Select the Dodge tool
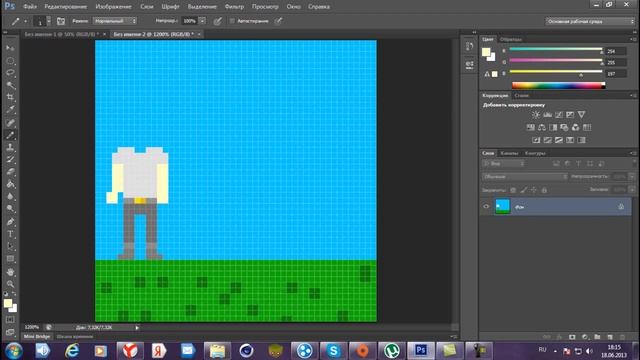640x360 pixels. [x=10, y=209]
